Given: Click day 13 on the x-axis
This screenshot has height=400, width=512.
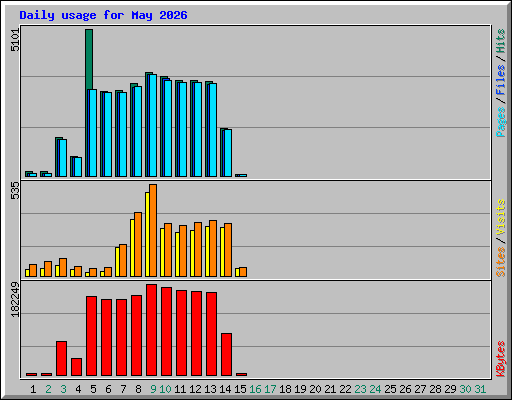Looking at the screenshot, I should coord(210,389).
